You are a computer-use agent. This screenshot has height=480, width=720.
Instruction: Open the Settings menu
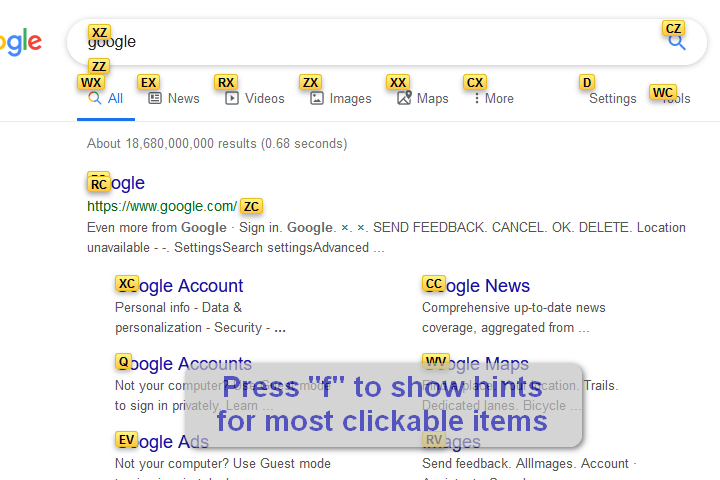613,98
